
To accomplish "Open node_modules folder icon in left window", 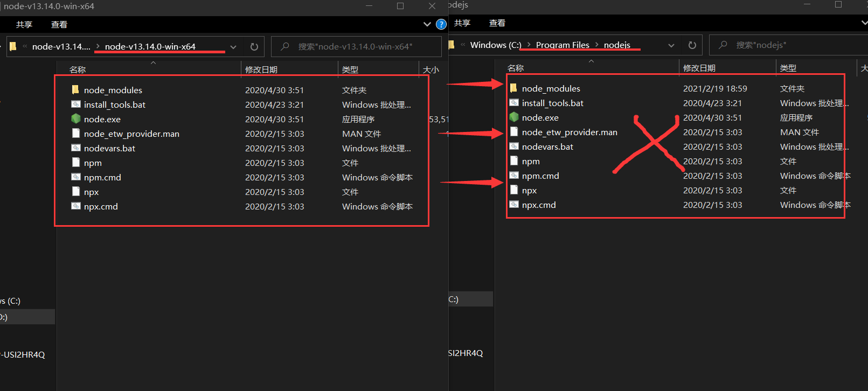I will (75, 90).
